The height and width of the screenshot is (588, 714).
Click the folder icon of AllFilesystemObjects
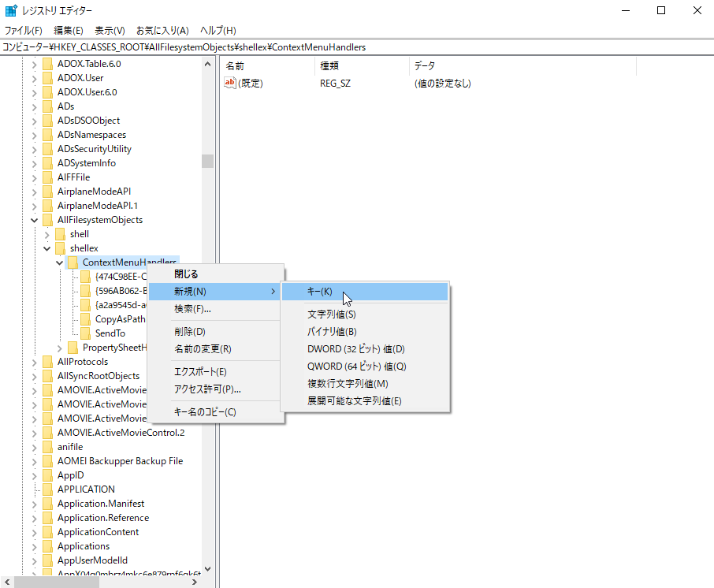point(48,220)
